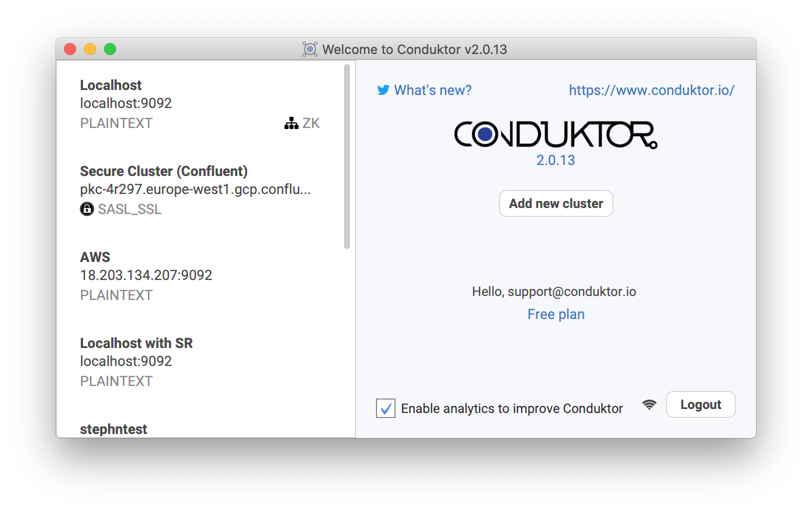Viewport: 812px width, 512px height.
Task: Click the wifi connectivity status icon
Action: [x=649, y=404]
